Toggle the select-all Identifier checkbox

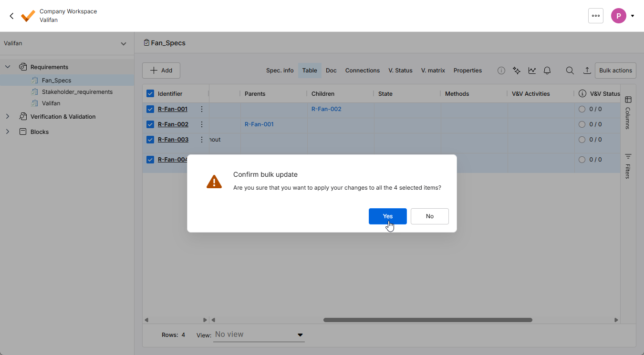click(150, 94)
